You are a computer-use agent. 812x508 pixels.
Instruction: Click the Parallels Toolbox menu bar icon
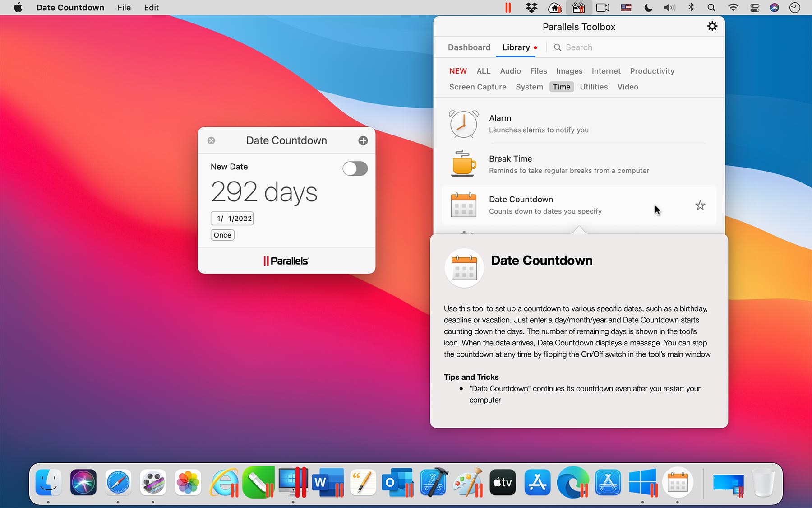(579, 7)
